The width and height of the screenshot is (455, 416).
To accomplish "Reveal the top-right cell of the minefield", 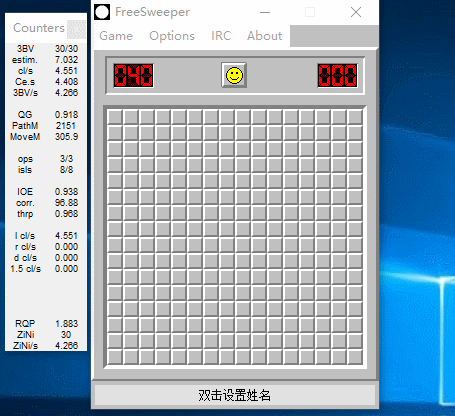I will tap(355, 117).
